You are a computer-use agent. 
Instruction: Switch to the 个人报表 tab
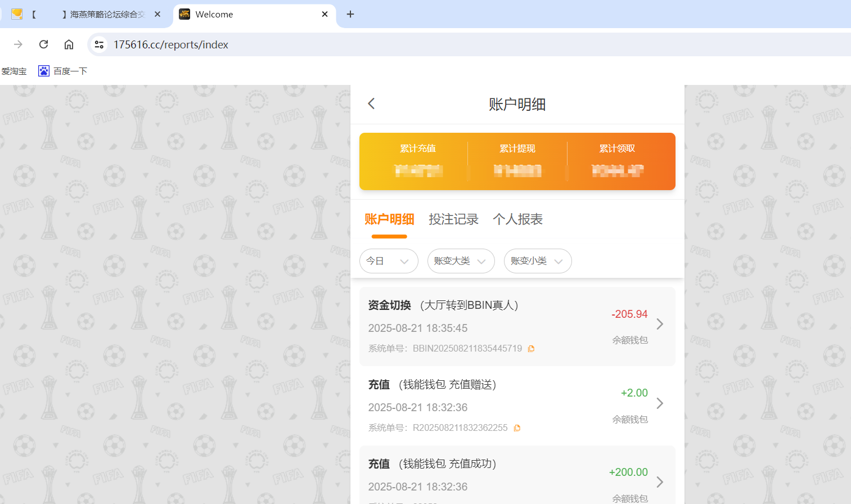(x=517, y=219)
